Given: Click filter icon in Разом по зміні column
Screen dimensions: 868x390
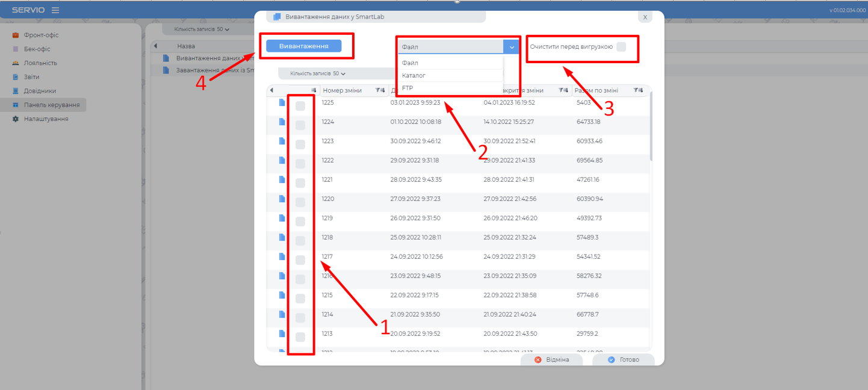Looking at the screenshot, I should click(x=637, y=90).
